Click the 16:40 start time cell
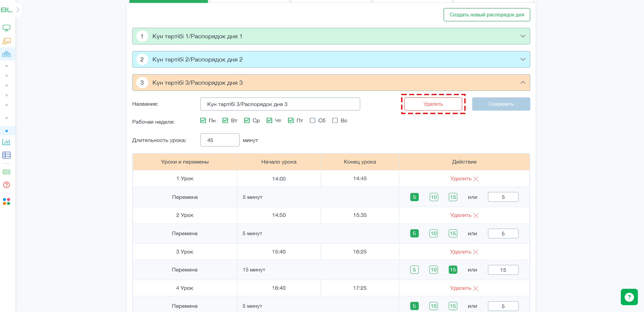Image resolution: width=644 pixels, height=312 pixels. tap(279, 288)
